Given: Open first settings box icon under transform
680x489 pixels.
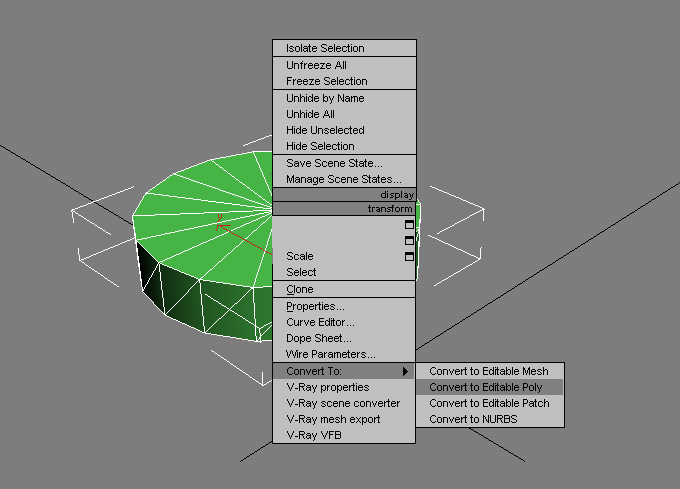Looking at the screenshot, I should point(409,225).
